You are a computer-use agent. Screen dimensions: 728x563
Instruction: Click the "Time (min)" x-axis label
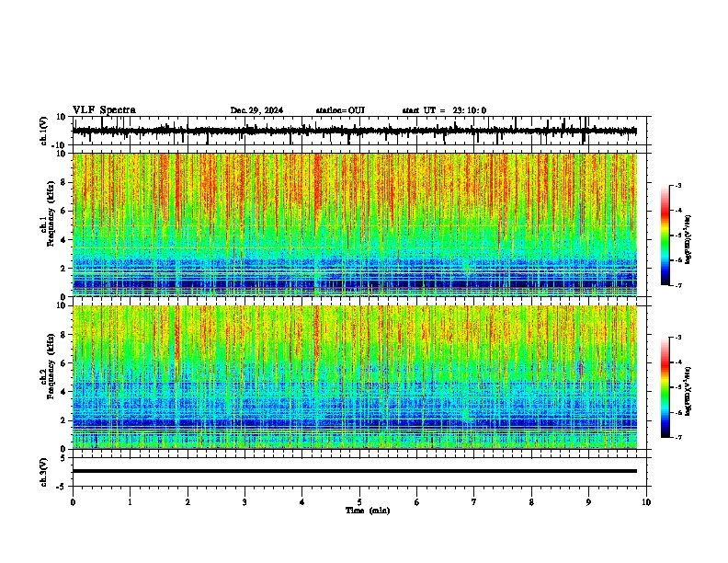click(368, 511)
